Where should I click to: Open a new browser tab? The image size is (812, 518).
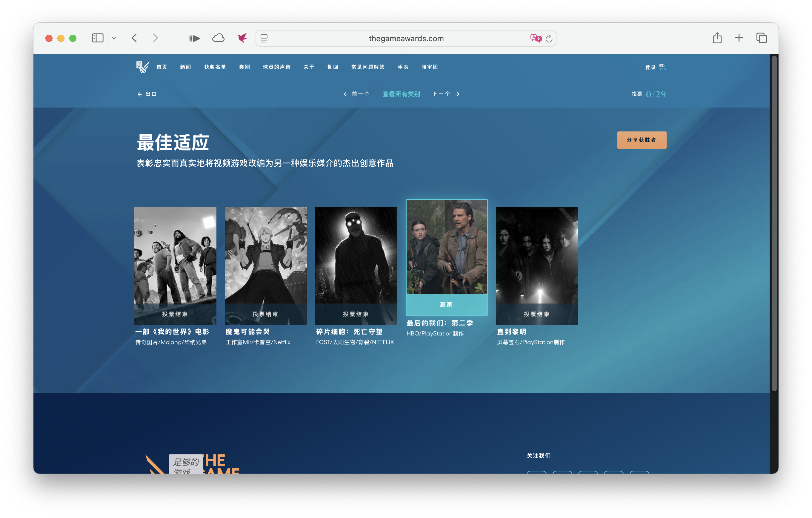[x=739, y=38]
